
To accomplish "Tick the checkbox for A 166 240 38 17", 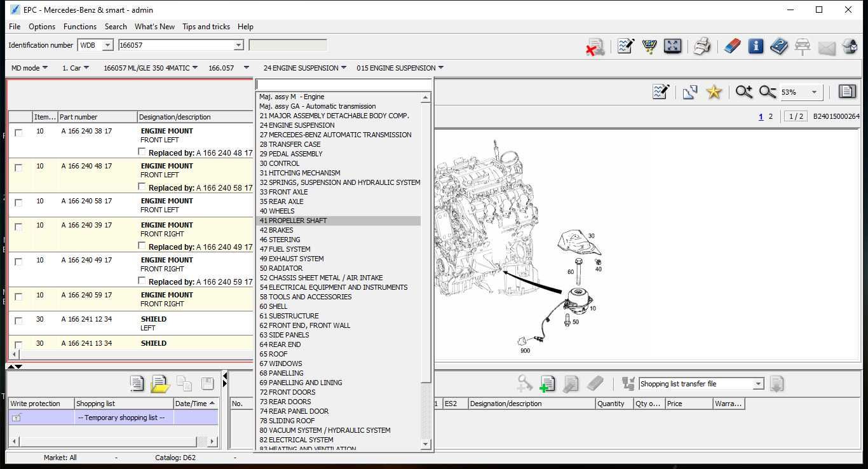I will tap(18, 133).
